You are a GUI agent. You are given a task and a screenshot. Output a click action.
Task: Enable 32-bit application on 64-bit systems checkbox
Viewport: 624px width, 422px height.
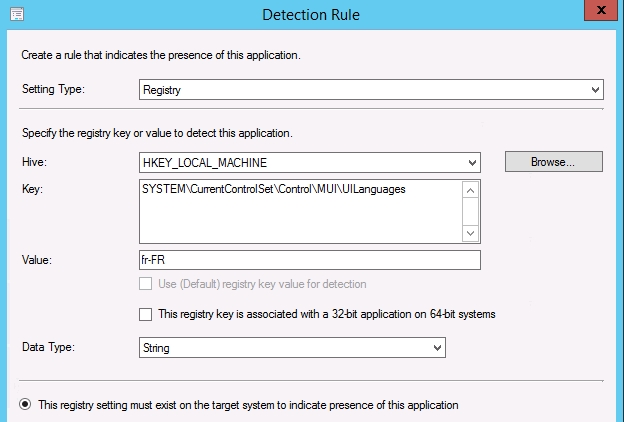147,314
